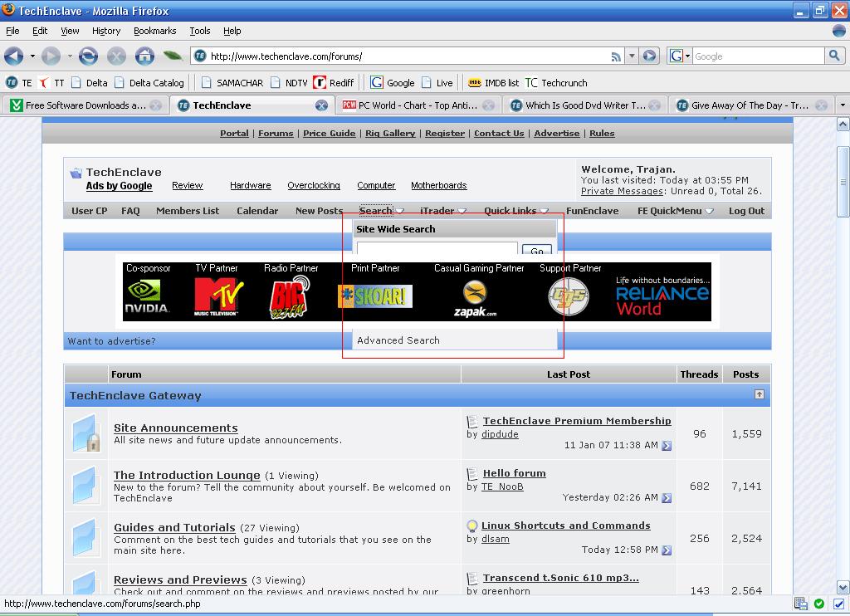Screen dimensions: 850x616
Task: Click the green leaf toolbar icon
Action: tap(173, 56)
